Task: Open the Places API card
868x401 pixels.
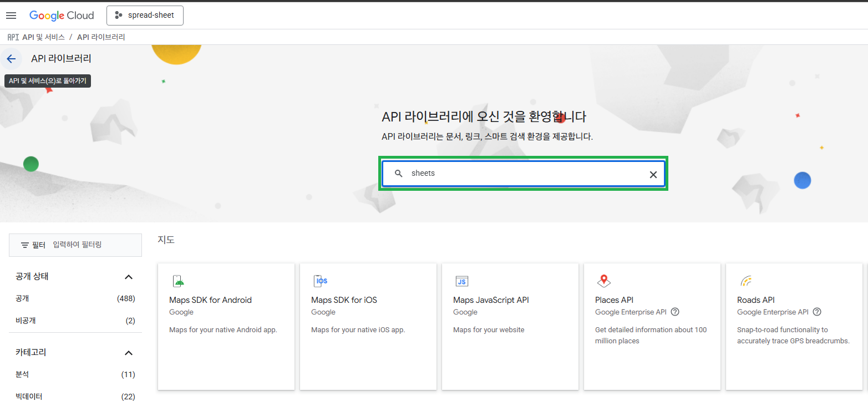Action: tap(652, 327)
